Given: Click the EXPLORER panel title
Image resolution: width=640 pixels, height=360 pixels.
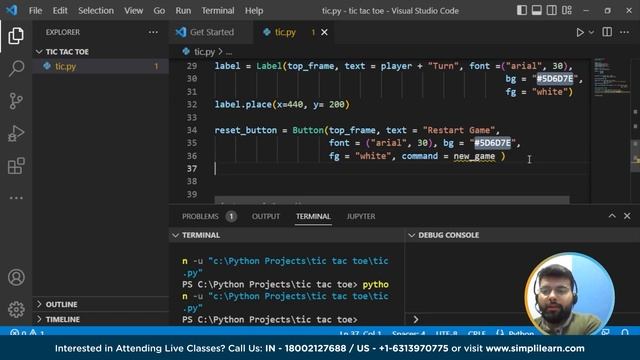Looking at the screenshot, I should coord(63,32).
